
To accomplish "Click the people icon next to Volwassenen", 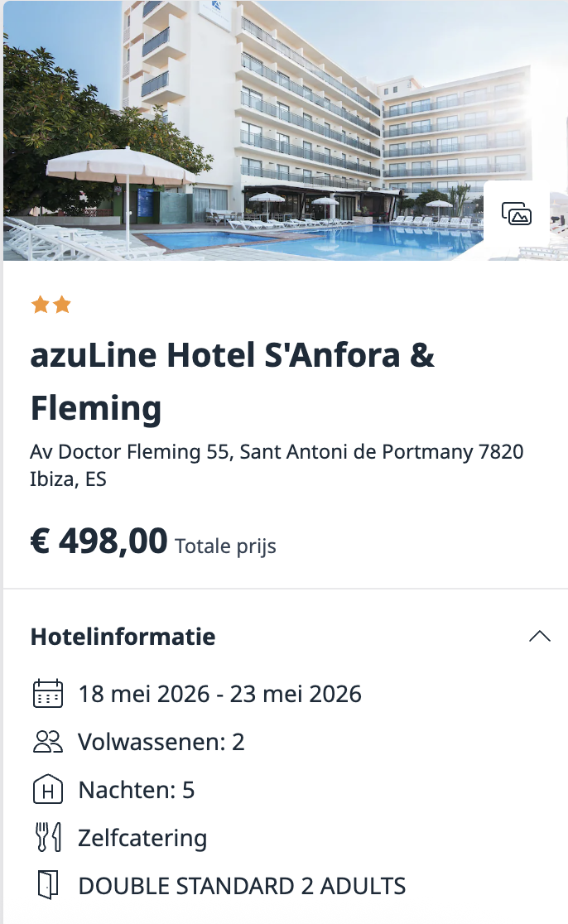I will pyautogui.click(x=49, y=742).
